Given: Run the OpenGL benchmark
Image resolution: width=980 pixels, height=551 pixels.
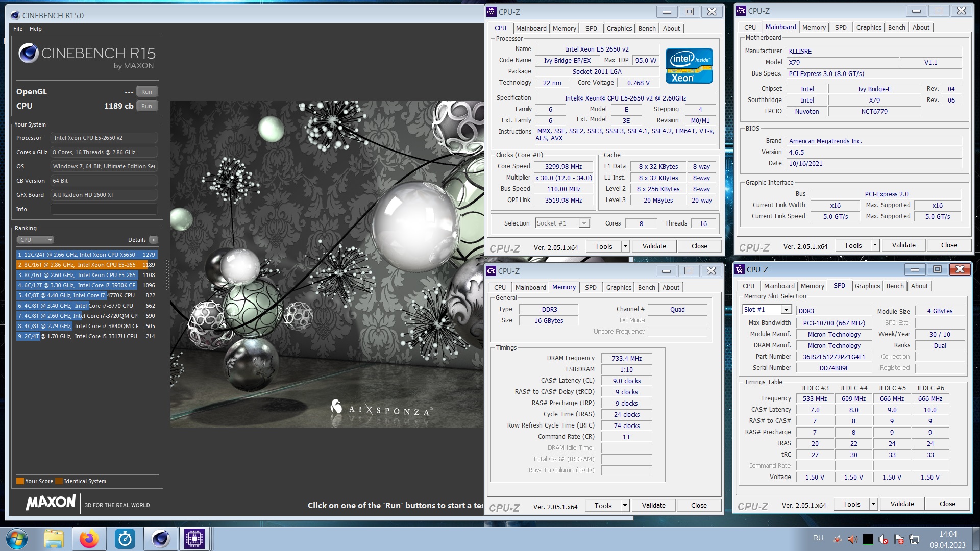Looking at the screenshot, I should coord(146,92).
